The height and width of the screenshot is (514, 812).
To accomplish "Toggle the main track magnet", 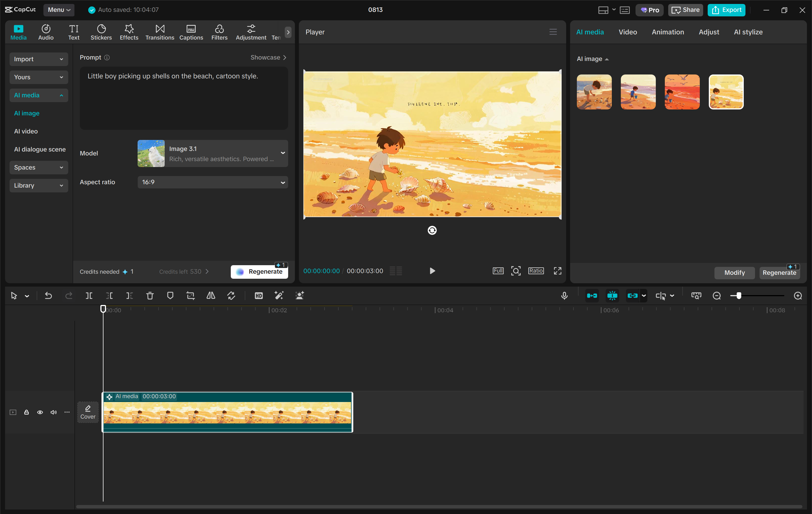I will (592, 296).
